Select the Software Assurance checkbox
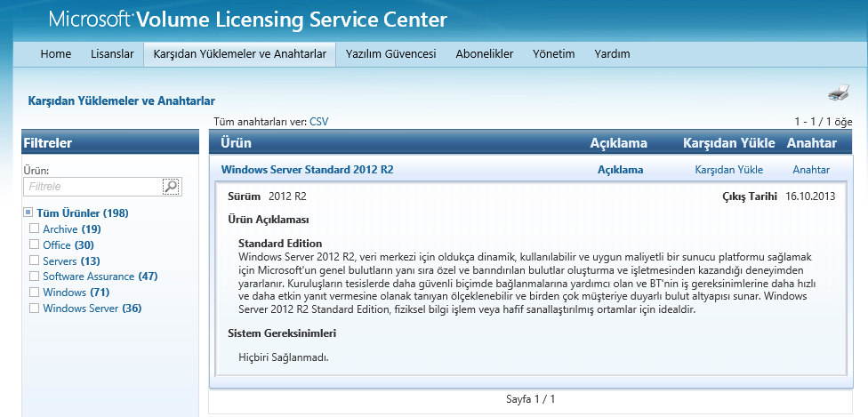 pos(34,277)
